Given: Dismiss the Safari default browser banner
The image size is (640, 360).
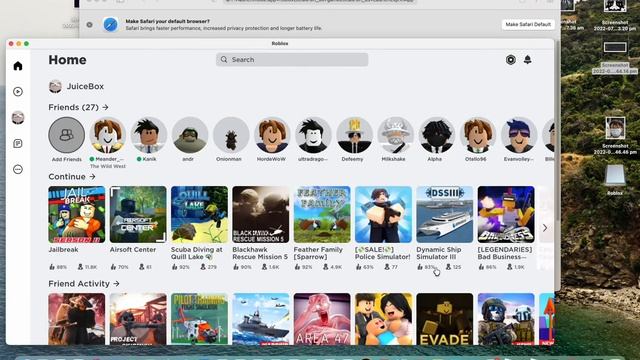Looking at the screenshot, I should pos(89,24).
